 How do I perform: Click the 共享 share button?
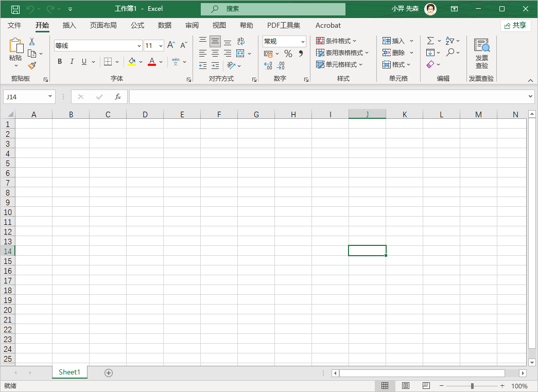point(515,25)
